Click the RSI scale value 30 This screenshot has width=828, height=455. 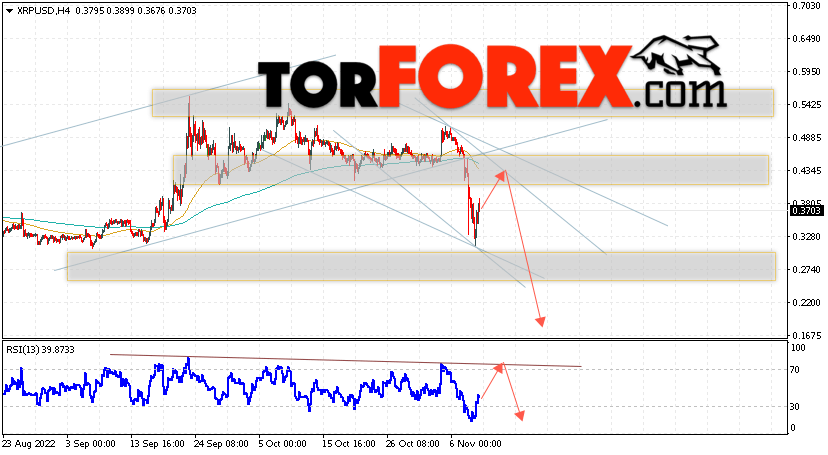click(x=796, y=406)
